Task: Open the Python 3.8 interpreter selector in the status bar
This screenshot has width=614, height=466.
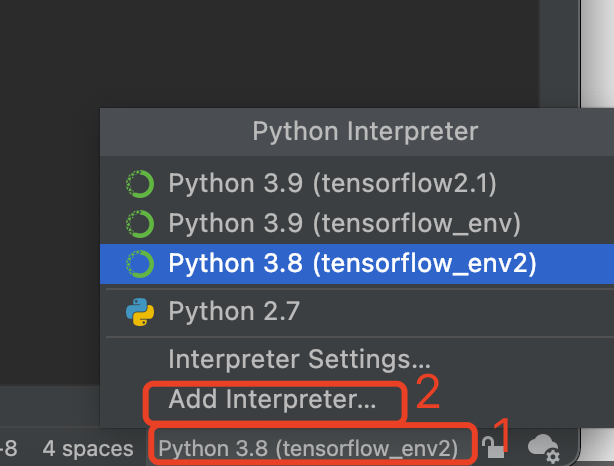Action: [x=308, y=448]
